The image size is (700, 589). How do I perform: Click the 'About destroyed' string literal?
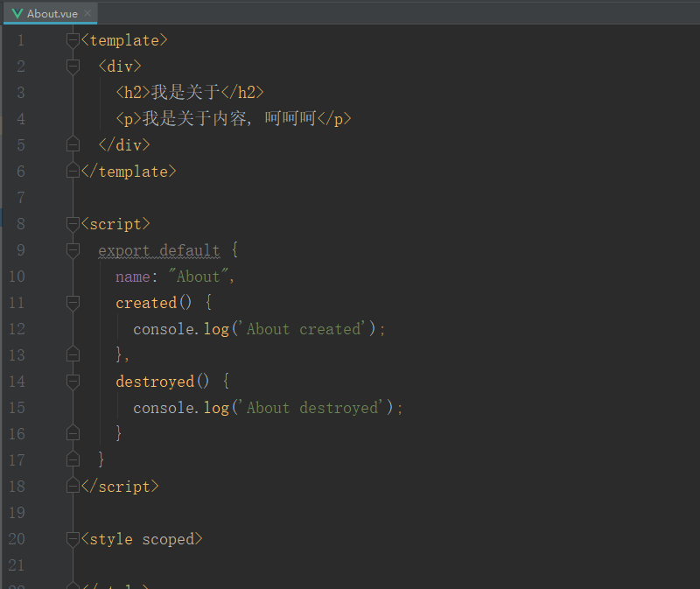pos(312,407)
